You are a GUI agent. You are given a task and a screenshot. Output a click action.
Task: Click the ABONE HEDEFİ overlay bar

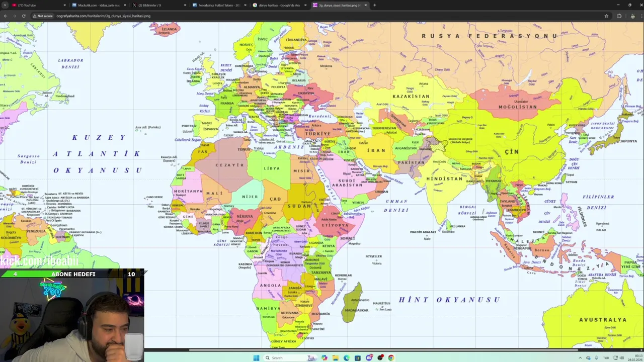[x=73, y=274]
